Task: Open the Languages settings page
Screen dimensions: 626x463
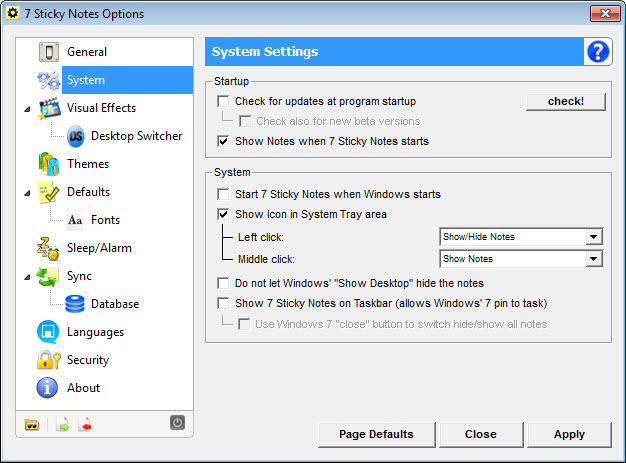Action: pyautogui.click(x=95, y=332)
